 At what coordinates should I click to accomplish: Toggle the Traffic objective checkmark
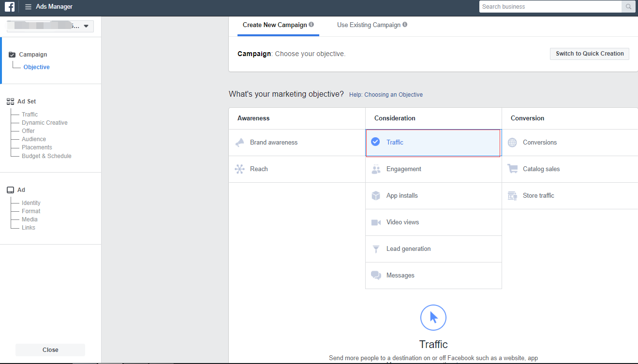tap(375, 142)
